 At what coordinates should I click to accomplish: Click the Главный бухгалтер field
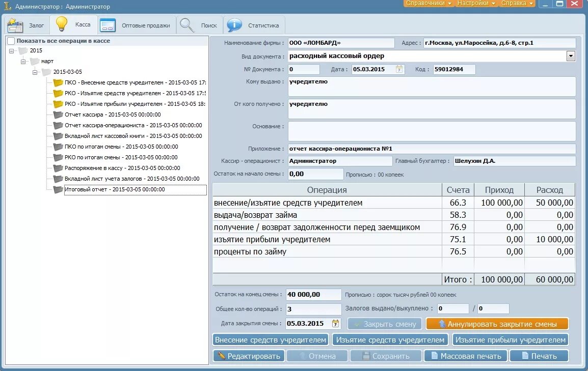(x=515, y=161)
